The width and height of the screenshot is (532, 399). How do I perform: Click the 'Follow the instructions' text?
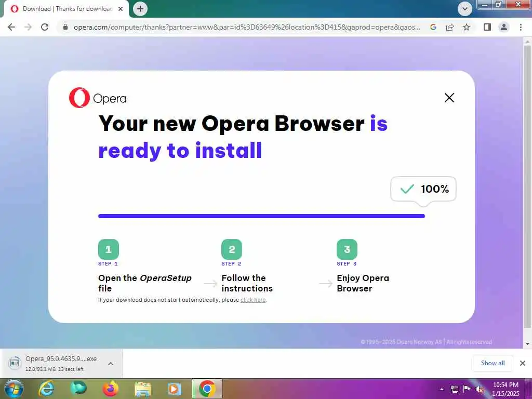point(247,283)
